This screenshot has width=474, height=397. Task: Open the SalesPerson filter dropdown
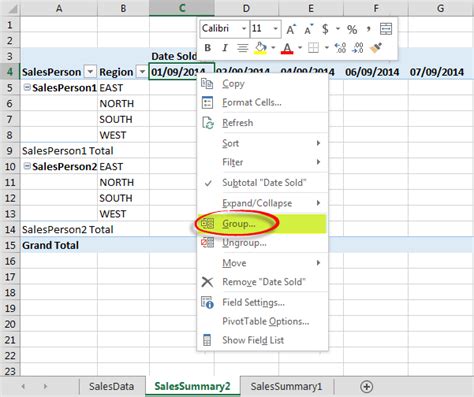pos(90,72)
